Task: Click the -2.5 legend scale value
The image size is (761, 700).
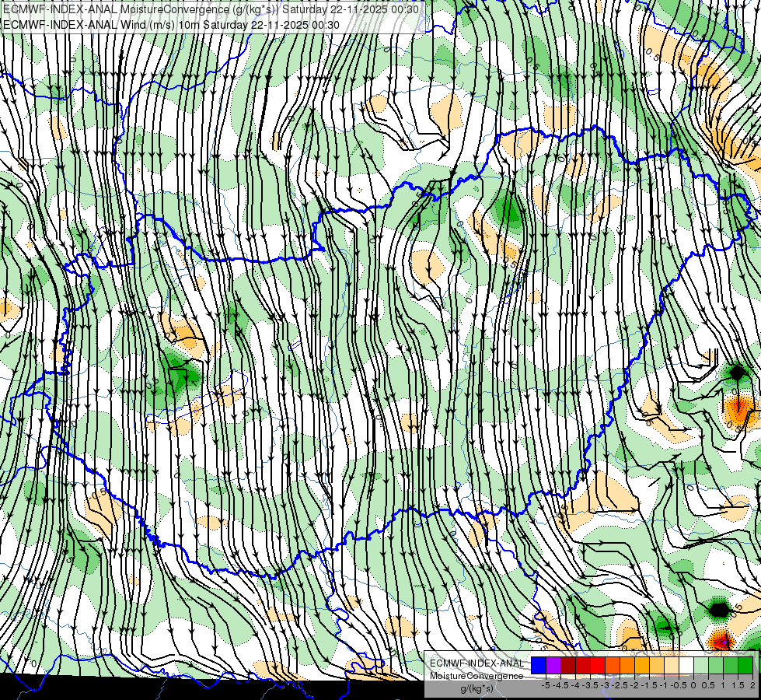Action: click(x=620, y=685)
